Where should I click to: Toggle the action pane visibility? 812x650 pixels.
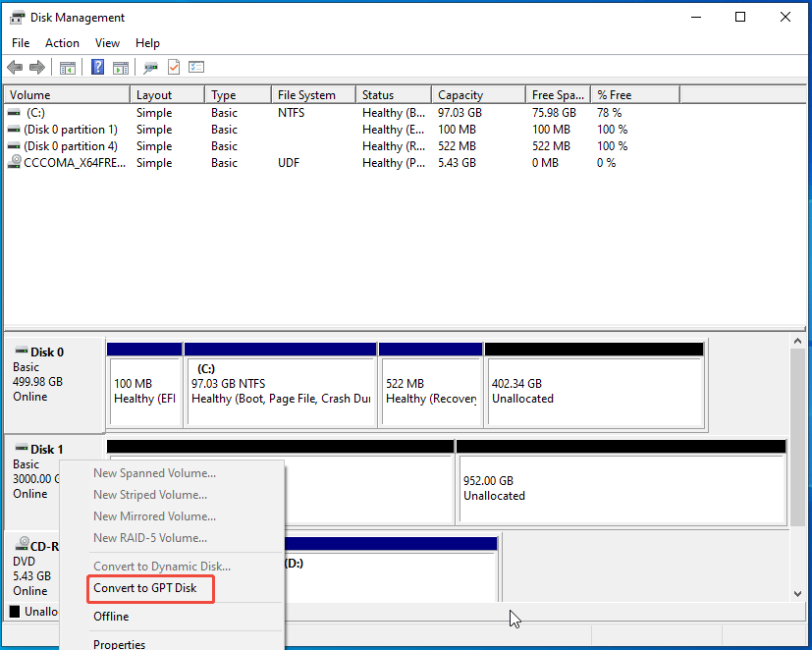120,67
